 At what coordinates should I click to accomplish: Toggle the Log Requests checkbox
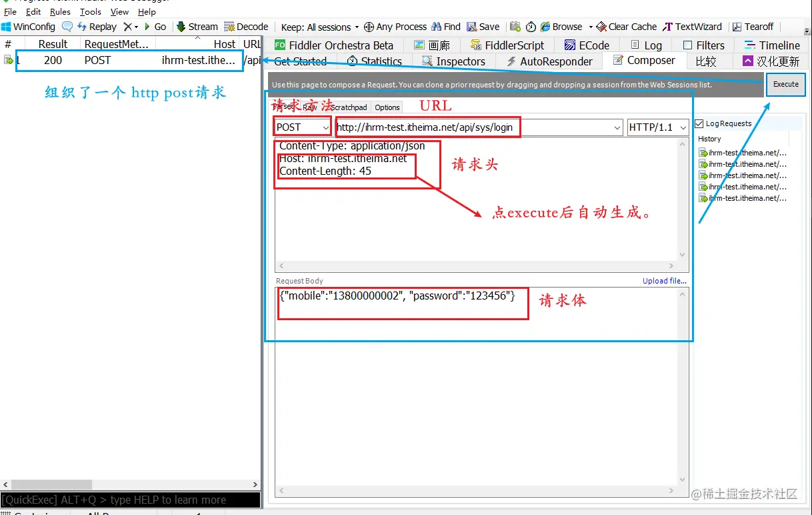point(699,123)
